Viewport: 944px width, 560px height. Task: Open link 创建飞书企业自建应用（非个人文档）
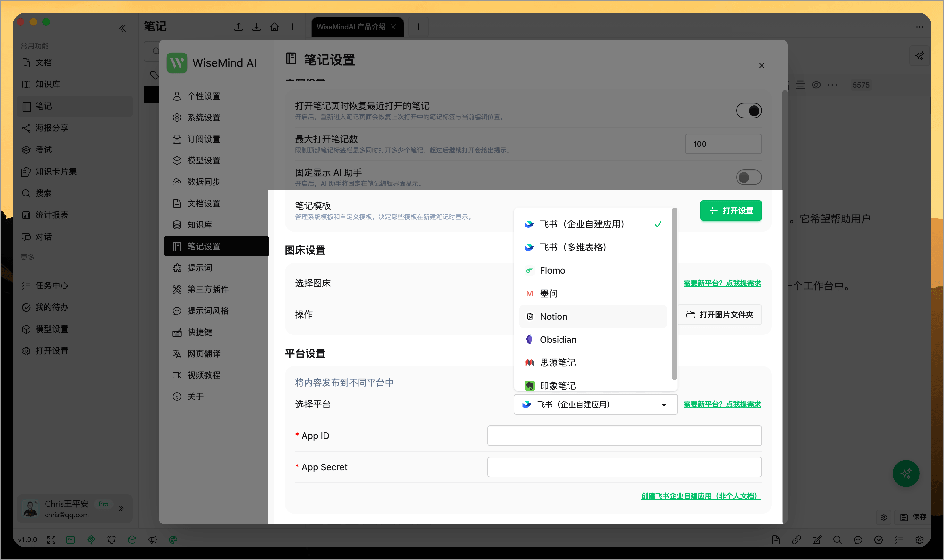click(x=700, y=496)
